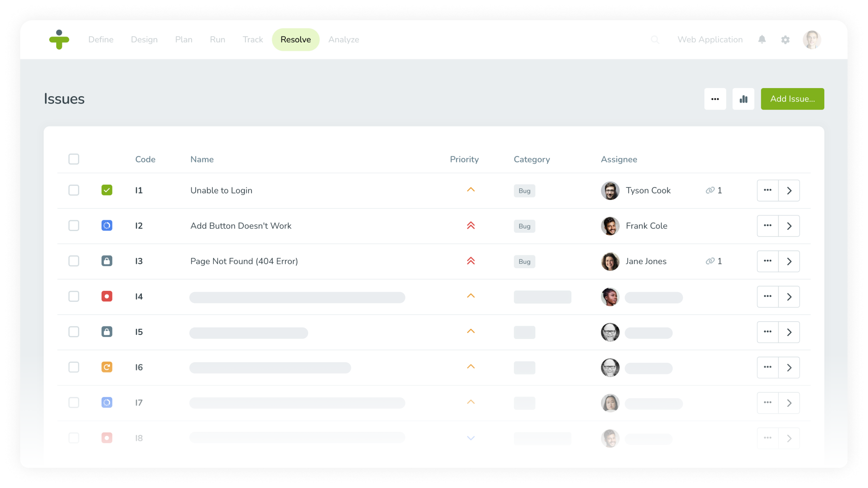The image size is (868, 488).
Task: Click the green app logo
Action: click(x=59, y=40)
